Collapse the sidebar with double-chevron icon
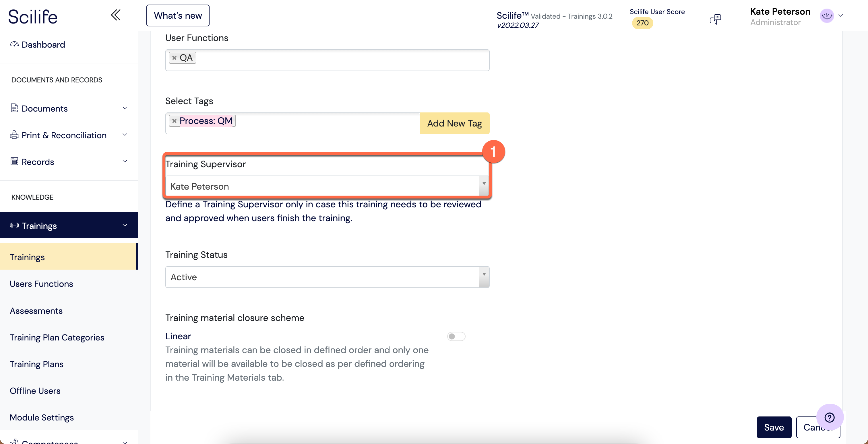The image size is (868, 444). point(116,15)
